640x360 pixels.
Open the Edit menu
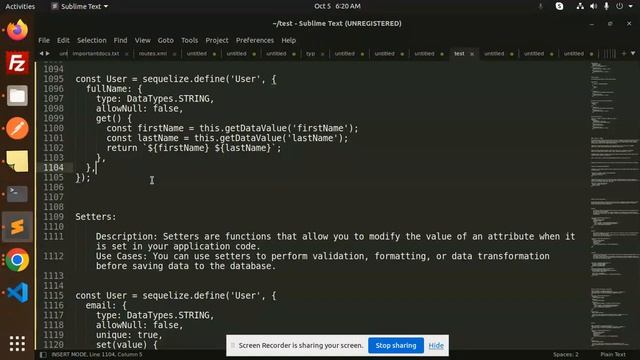(63, 40)
